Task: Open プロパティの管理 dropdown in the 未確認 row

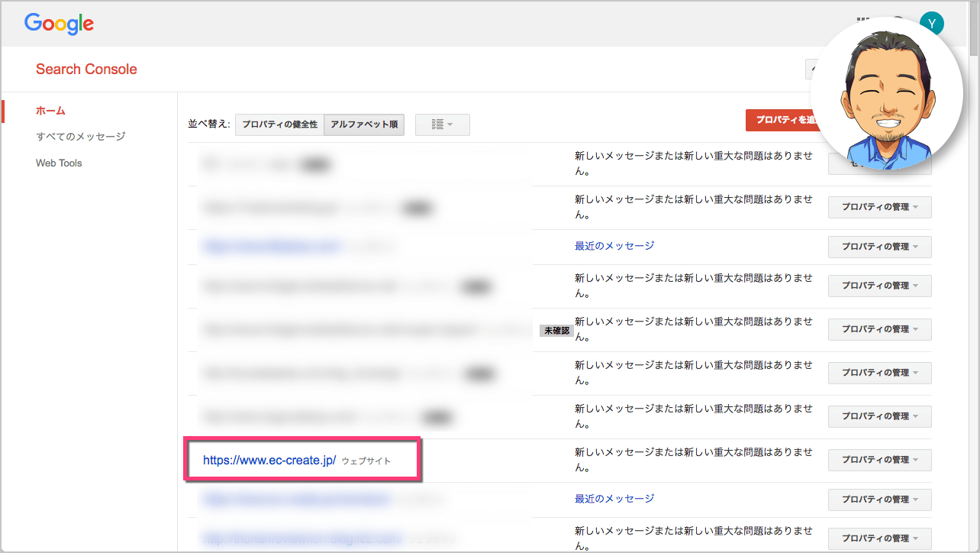Action: tap(879, 329)
